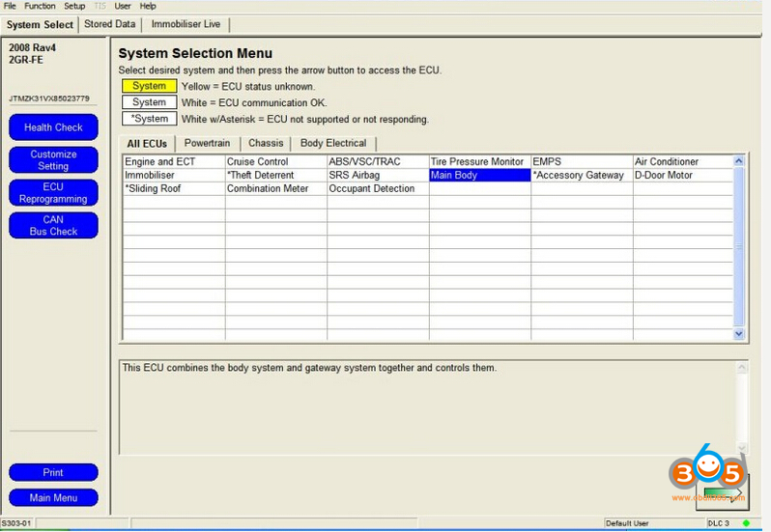This screenshot has height=532, width=771.
Task: Open the File menu
Action: [10, 6]
